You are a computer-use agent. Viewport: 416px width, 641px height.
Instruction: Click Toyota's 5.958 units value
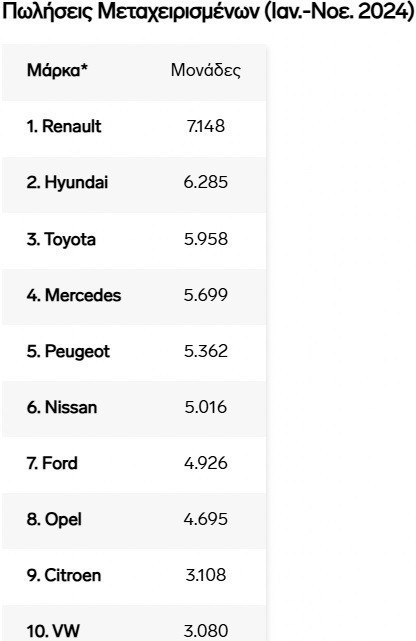[x=206, y=239]
